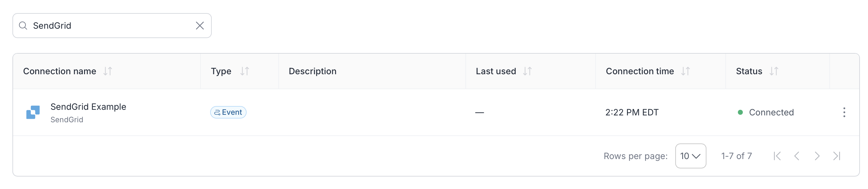This screenshot has width=868, height=189.
Task: Click the SendGrid connection app icon
Action: [33, 112]
